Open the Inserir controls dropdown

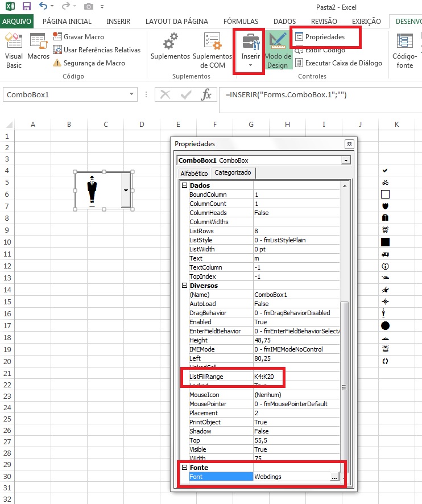250,51
